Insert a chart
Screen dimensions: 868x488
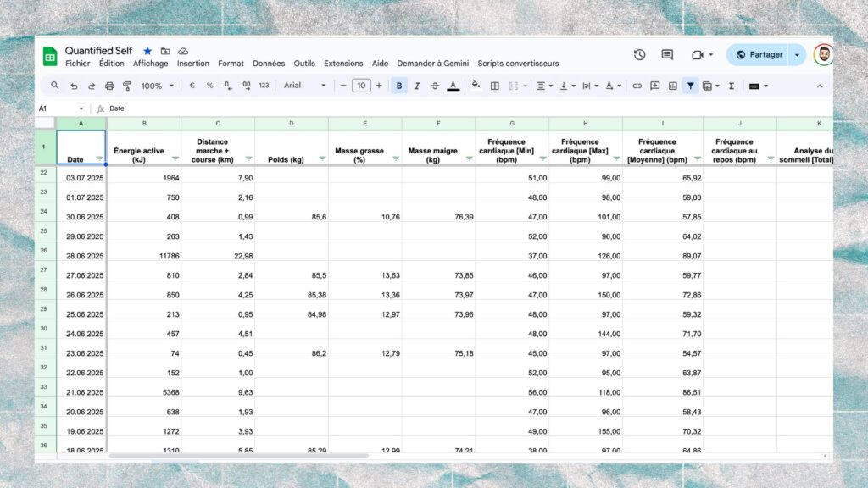[x=672, y=86]
